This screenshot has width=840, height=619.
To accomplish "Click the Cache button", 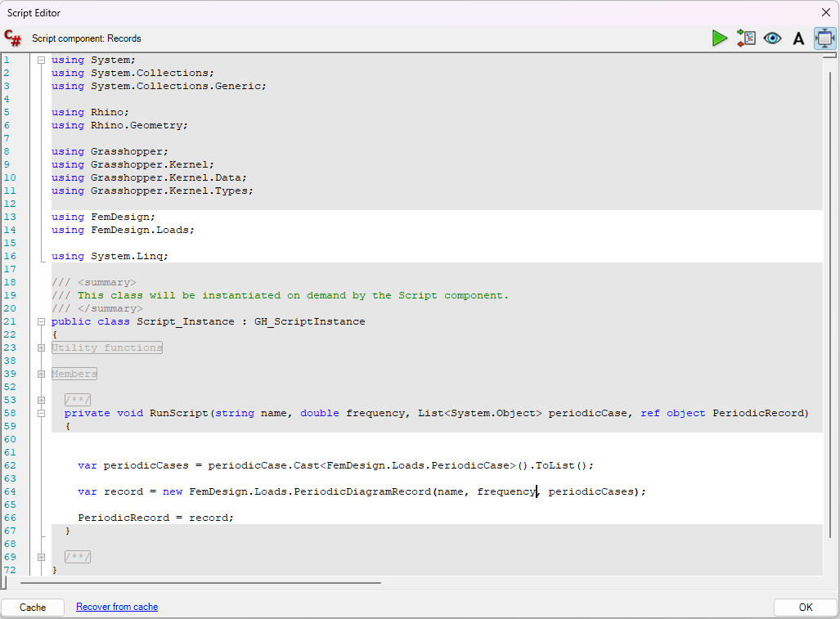I will 33,608.
